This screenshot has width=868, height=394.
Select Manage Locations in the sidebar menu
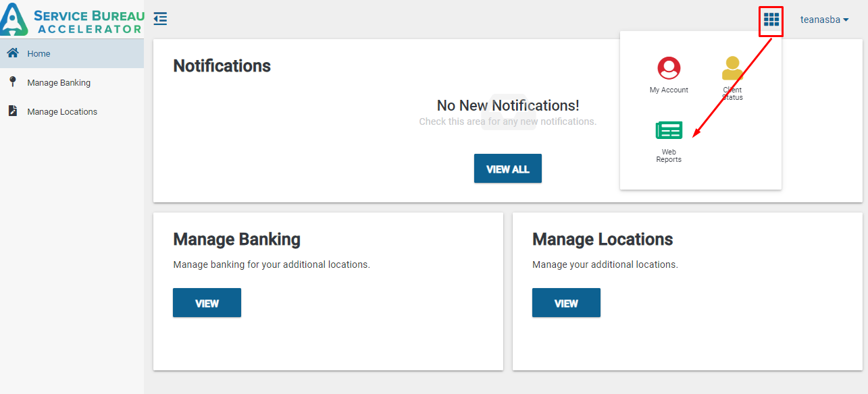click(x=62, y=112)
